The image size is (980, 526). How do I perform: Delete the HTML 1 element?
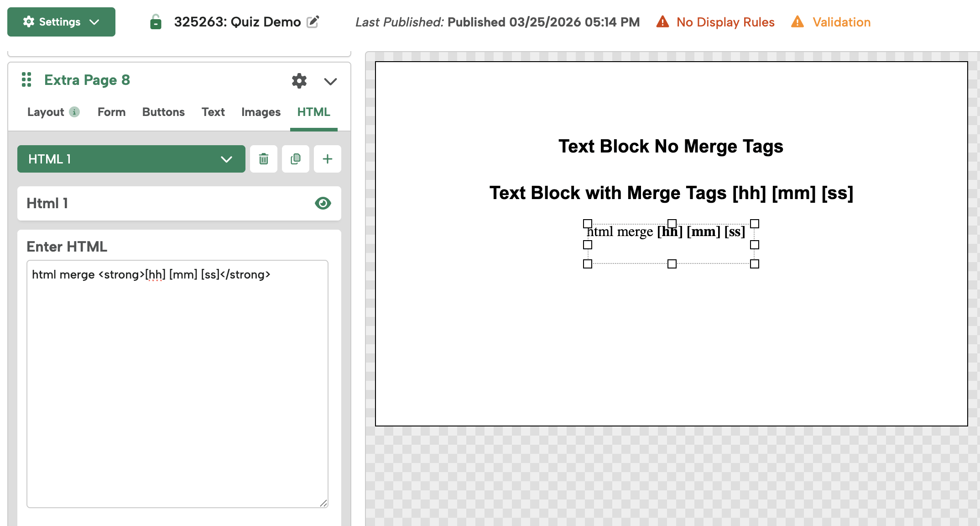tap(263, 158)
